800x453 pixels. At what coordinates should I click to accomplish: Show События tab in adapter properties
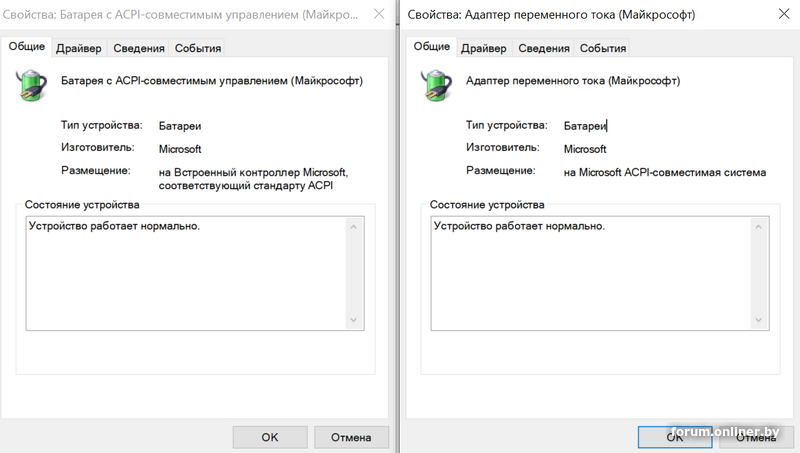[x=603, y=48]
